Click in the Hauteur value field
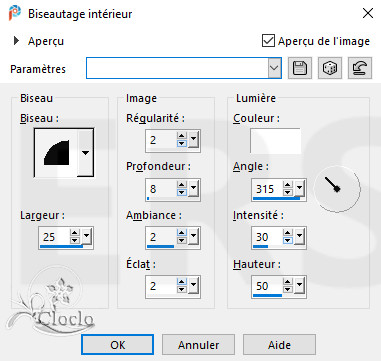 click(268, 286)
